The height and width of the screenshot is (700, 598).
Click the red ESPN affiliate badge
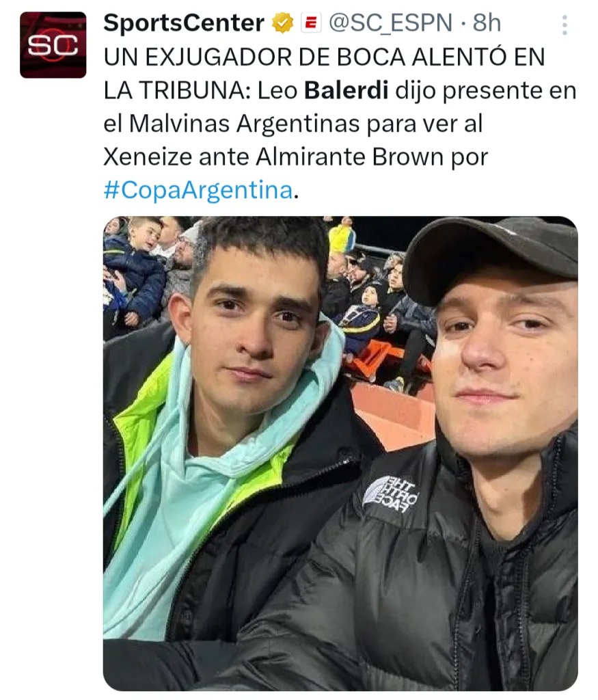pos(311,23)
